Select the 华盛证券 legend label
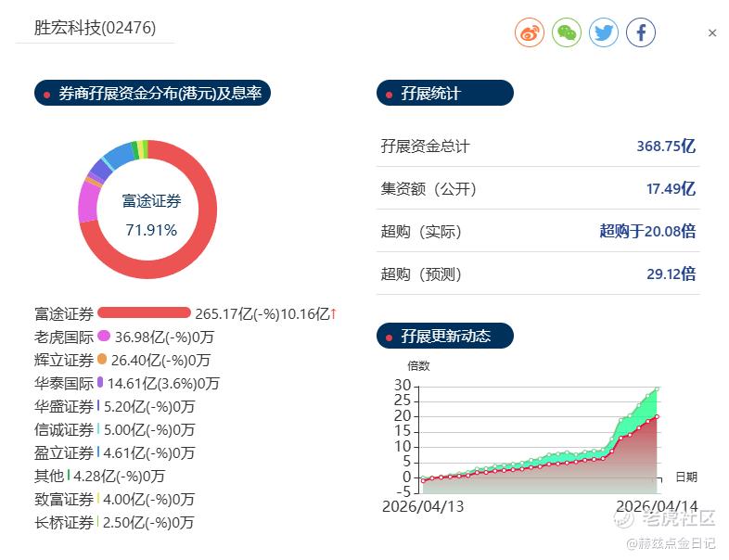The height and width of the screenshot is (560, 729). [x=64, y=407]
